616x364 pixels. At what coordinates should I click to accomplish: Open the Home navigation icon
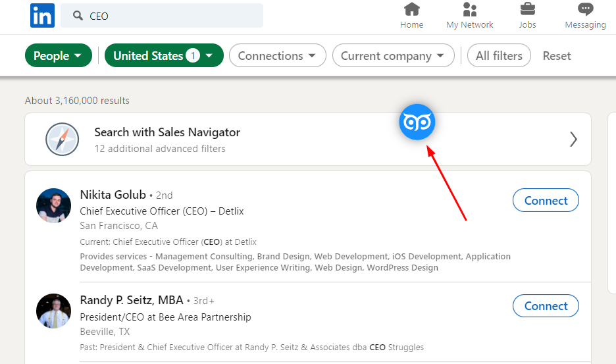click(412, 9)
